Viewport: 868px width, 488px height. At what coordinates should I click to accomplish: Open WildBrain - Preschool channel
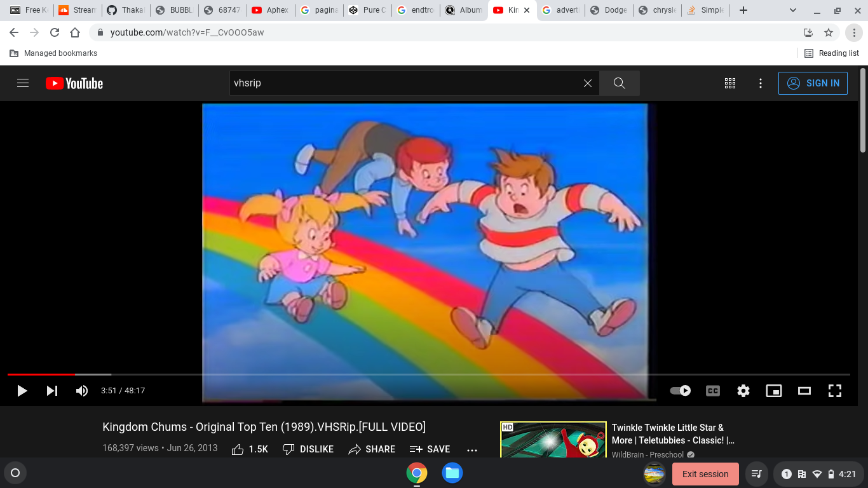coord(648,455)
